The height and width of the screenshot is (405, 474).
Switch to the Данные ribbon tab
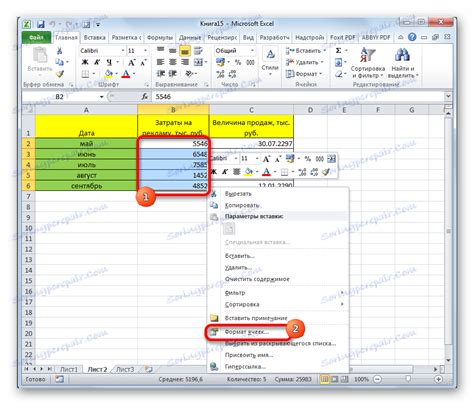point(190,37)
